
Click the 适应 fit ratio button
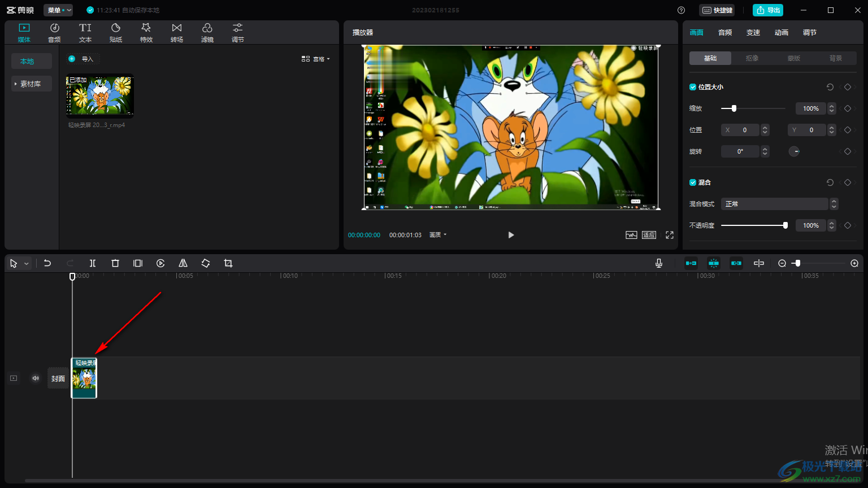click(x=649, y=235)
